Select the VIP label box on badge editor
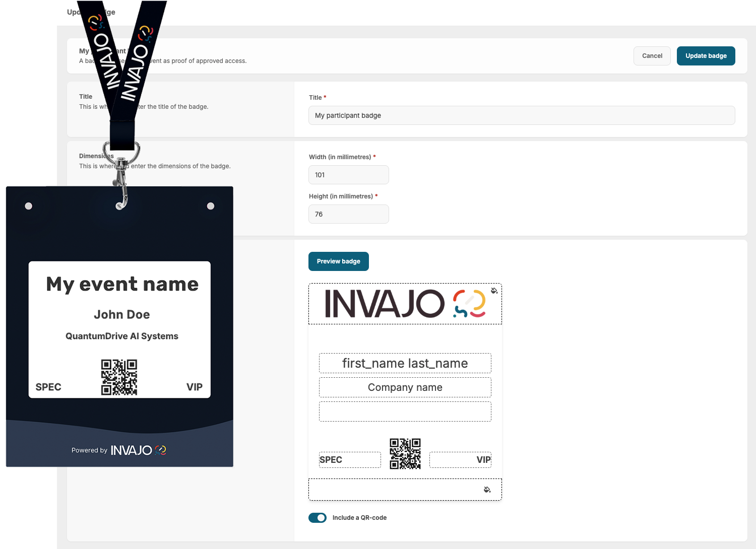The width and height of the screenshot is (756, 549). pyautogui.click(x=460, y=460)
